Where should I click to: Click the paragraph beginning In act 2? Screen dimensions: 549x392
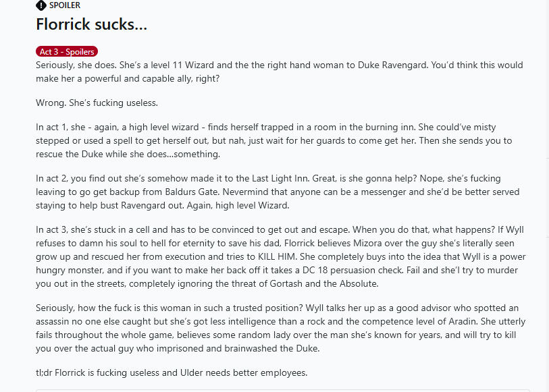pyautogui.click(x=278, y=192)
